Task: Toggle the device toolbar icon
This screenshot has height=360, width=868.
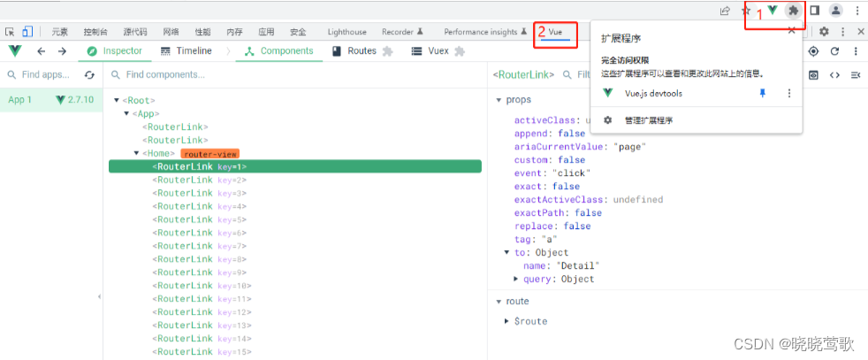Action: click(27, 32)
